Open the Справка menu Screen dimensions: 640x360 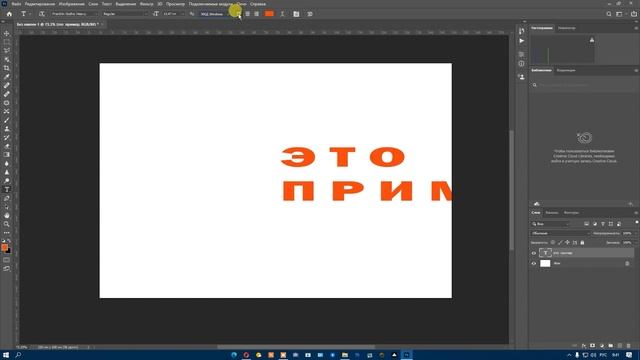click(x=258, y=4)
